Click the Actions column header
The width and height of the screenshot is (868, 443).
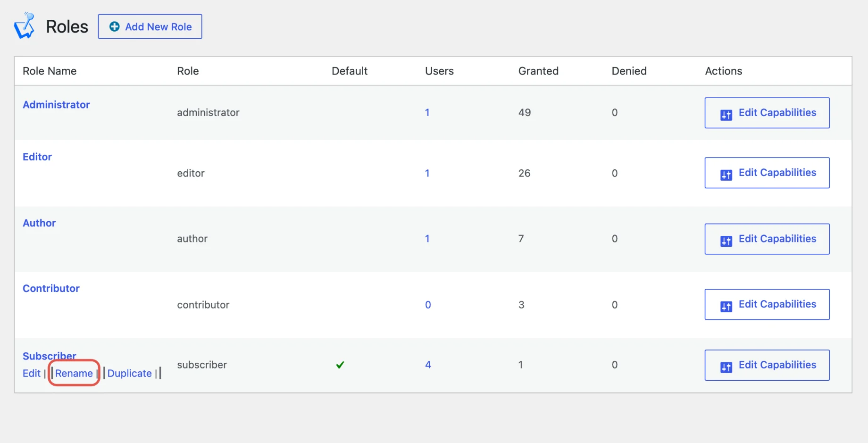coord(724,71)
